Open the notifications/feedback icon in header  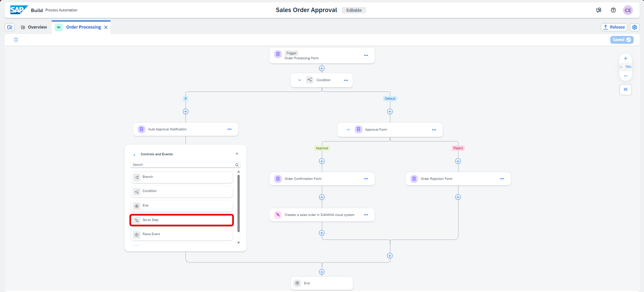coord(599,10)
